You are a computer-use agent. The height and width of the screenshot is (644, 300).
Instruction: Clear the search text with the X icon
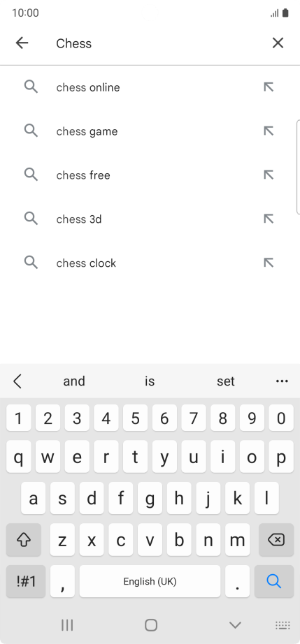[278, 43]
